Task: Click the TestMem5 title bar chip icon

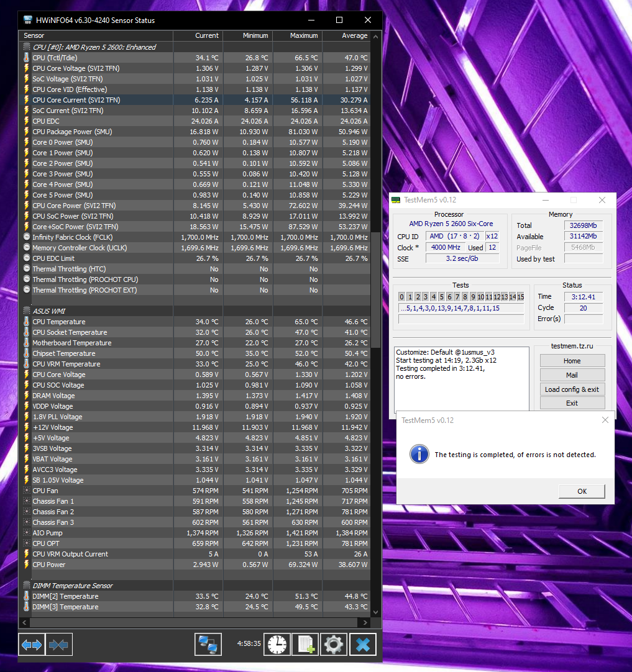Action: click(396, 200)
